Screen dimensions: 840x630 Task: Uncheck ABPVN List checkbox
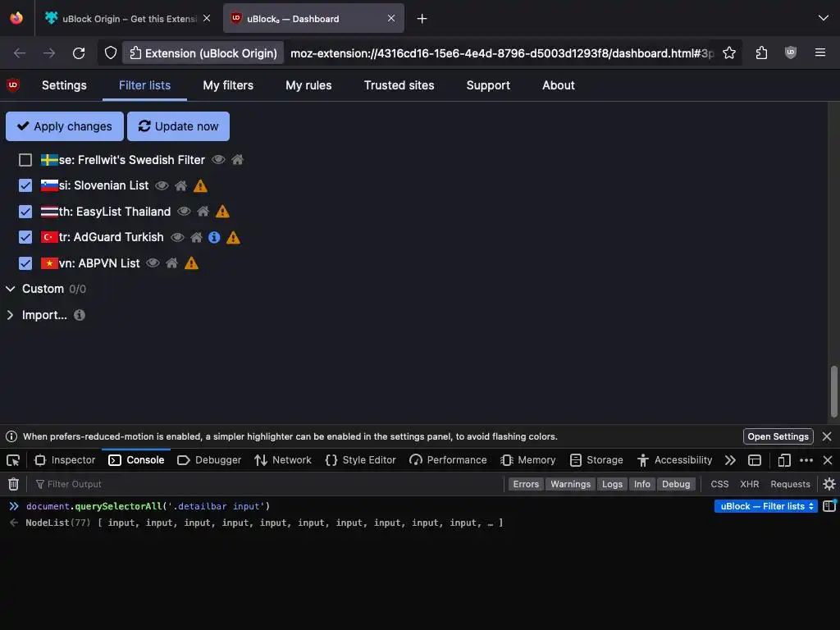pos(25,263)
